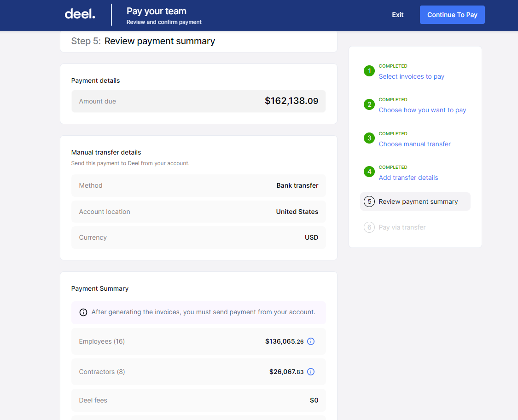The image size is (518, 420).
Task: Click the grayed-out step 6 circle
Action: point(369,227)
